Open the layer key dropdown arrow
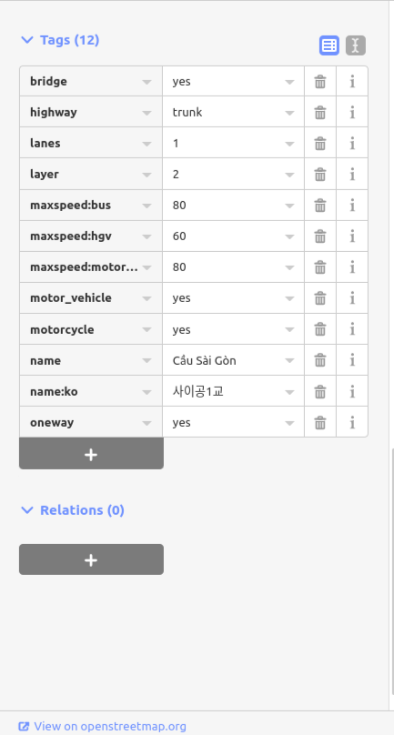Viewport: 394px width, 735px height. pyautogui.click(x=147, y=175)
